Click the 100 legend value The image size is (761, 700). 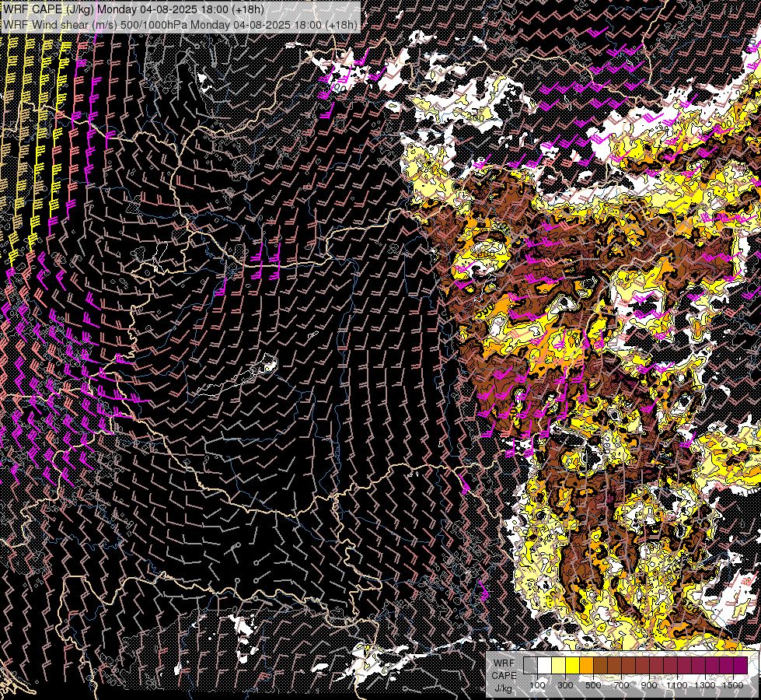coord(537,685)
